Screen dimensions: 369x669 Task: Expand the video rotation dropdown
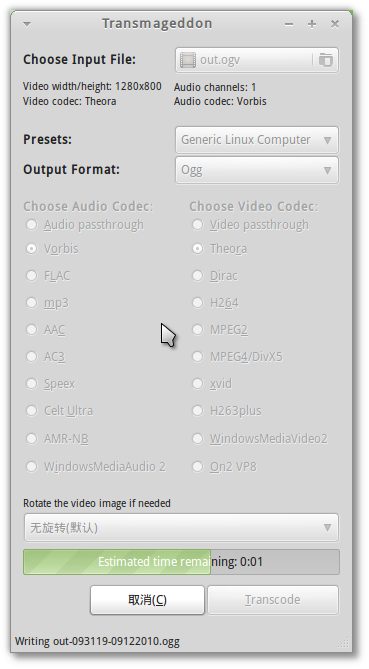pos(181,527)
